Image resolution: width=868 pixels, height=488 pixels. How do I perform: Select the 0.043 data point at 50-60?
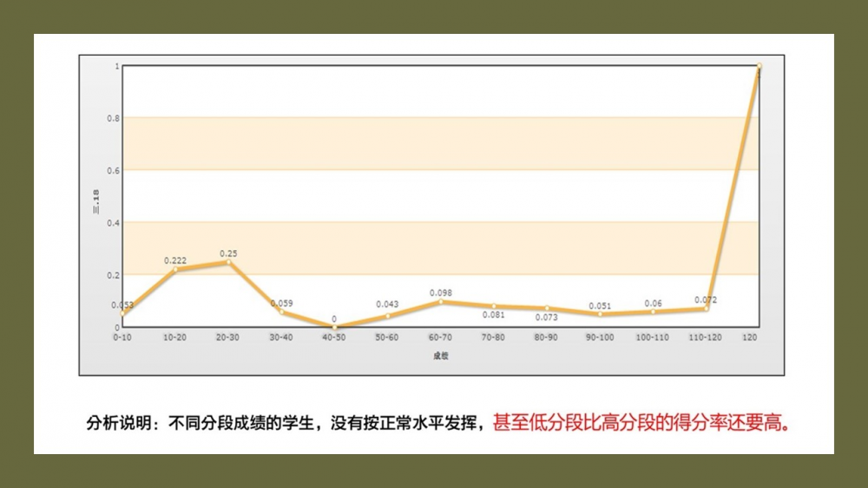(387, 316)
